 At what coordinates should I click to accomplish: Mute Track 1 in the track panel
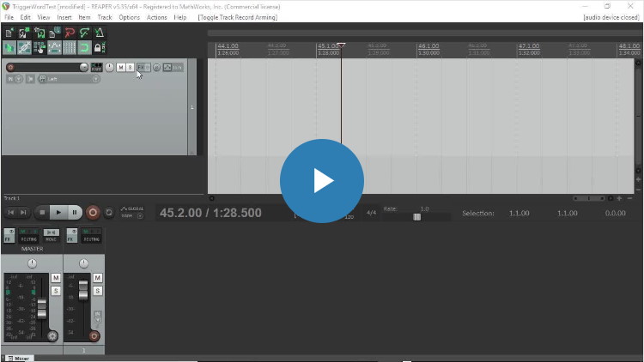coord(121,67)
